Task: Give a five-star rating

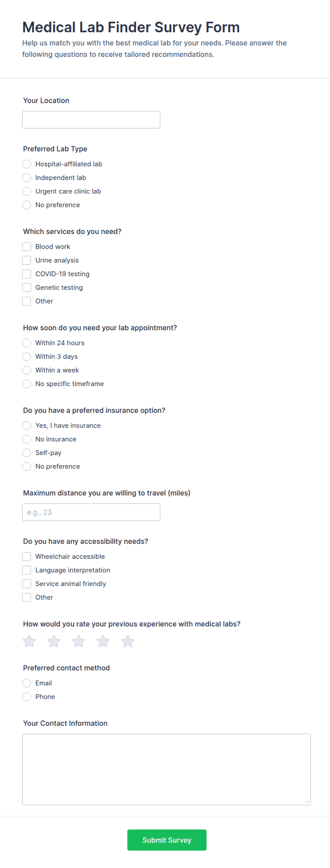Action: (x=128, y=641)
